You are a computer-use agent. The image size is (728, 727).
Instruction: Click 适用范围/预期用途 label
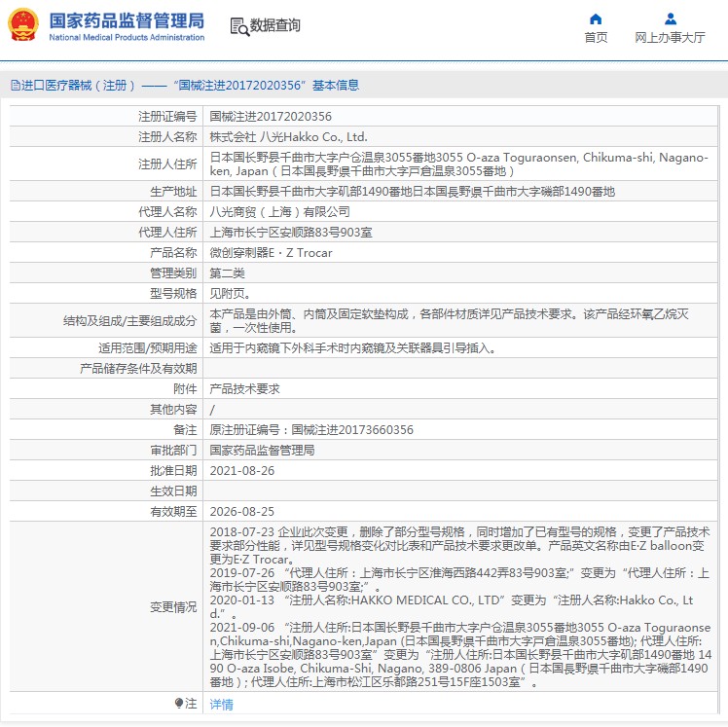148,348
